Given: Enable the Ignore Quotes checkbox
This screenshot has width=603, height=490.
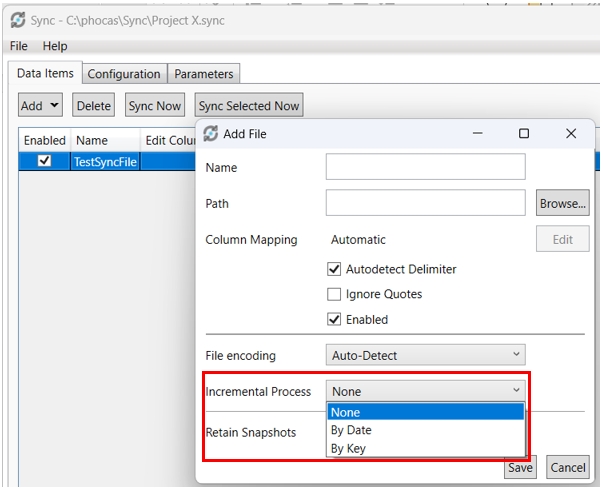Looking at the screenshot, I should (335, 294).
